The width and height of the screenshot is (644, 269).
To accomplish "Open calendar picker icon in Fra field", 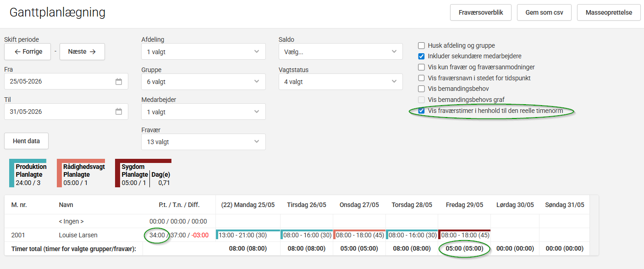I will (119, 82).
